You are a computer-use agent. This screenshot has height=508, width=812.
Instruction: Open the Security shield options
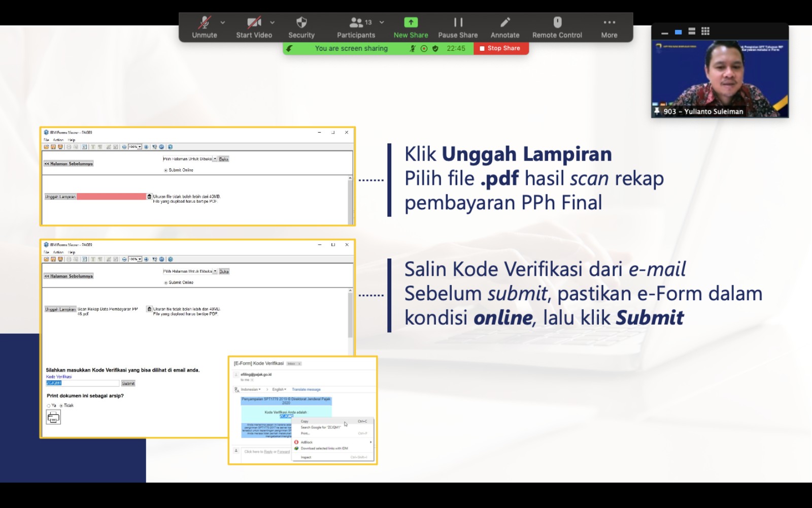tap(301, 27)
